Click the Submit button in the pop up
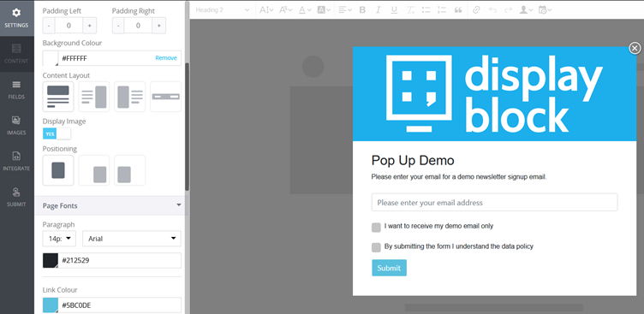The image size is (644, 314). point(389,268)
